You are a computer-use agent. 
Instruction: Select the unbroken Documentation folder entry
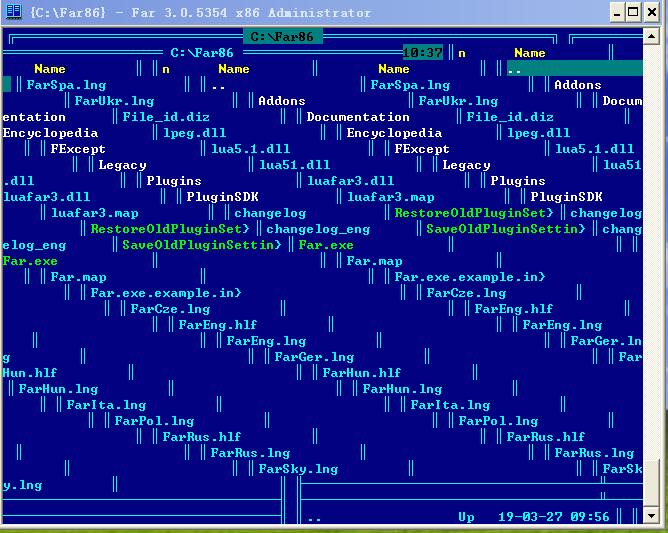coord(358,117)
